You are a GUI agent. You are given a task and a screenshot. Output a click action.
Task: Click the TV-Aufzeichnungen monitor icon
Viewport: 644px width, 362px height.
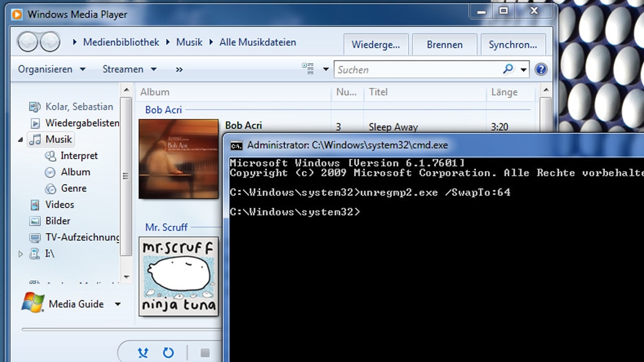click(35, 238)
